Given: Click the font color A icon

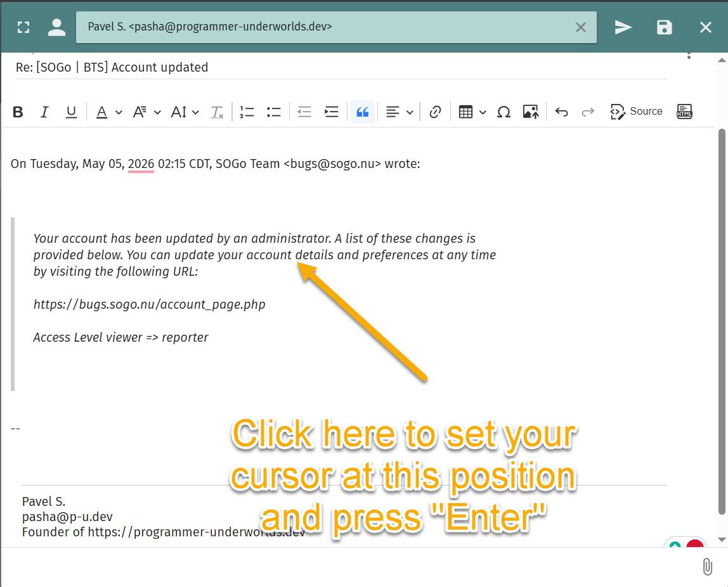Looking at the screenshot, I should coord(101,112).
